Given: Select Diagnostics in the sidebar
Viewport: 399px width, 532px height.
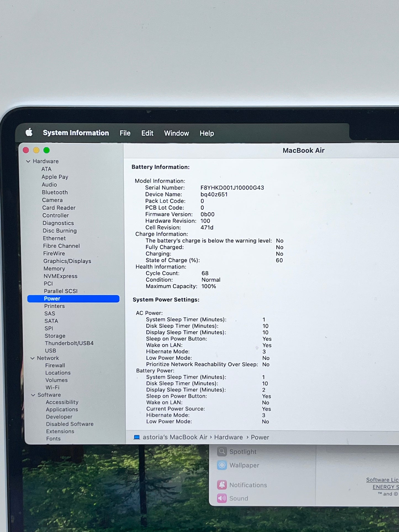Looking at the screenshot, I should (x=58, y=223).
